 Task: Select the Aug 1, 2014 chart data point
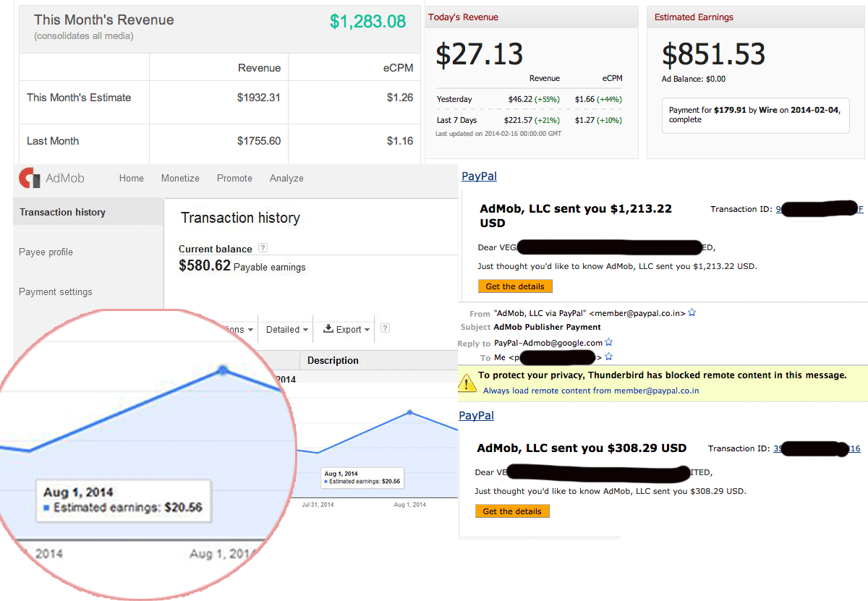410,412
